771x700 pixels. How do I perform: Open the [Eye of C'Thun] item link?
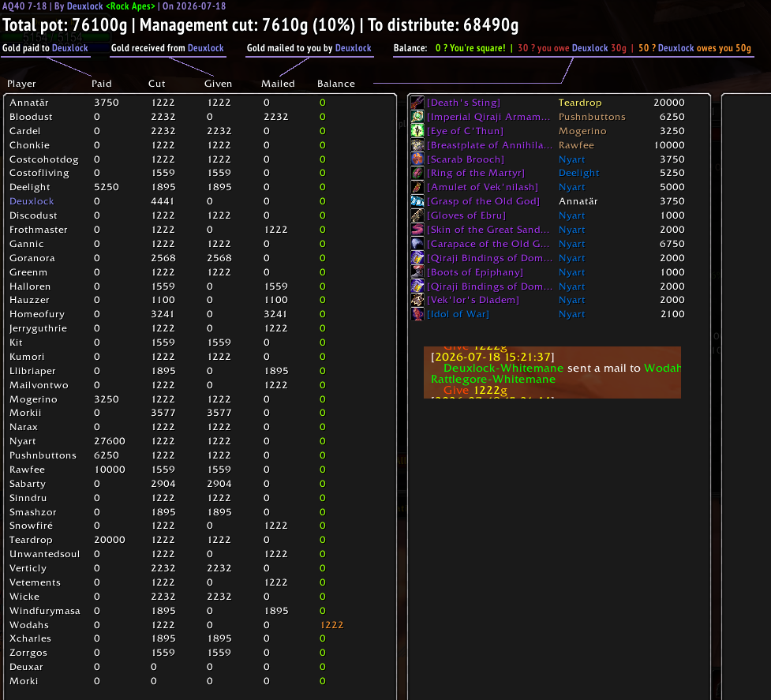(x=465, y=131)
